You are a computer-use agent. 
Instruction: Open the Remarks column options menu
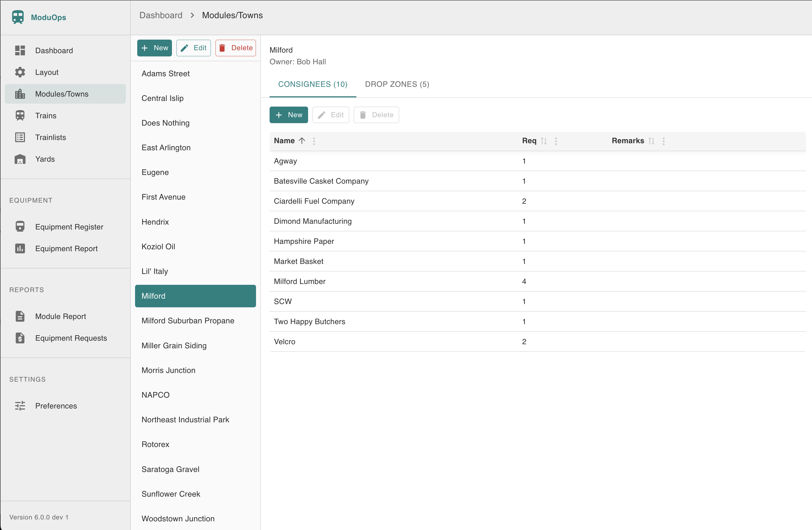coord(664,141)
